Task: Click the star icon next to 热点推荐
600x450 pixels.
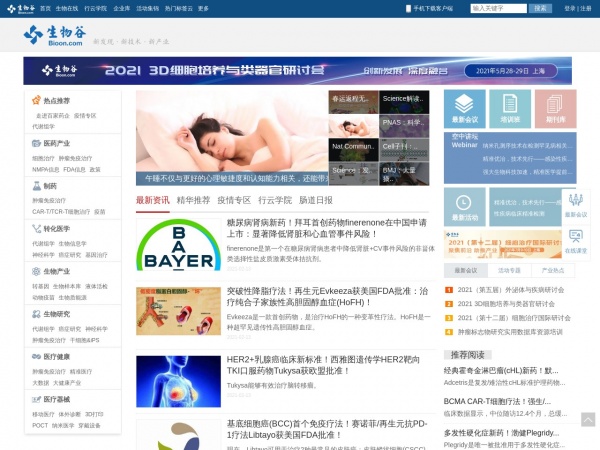Action: click(36, 100)
